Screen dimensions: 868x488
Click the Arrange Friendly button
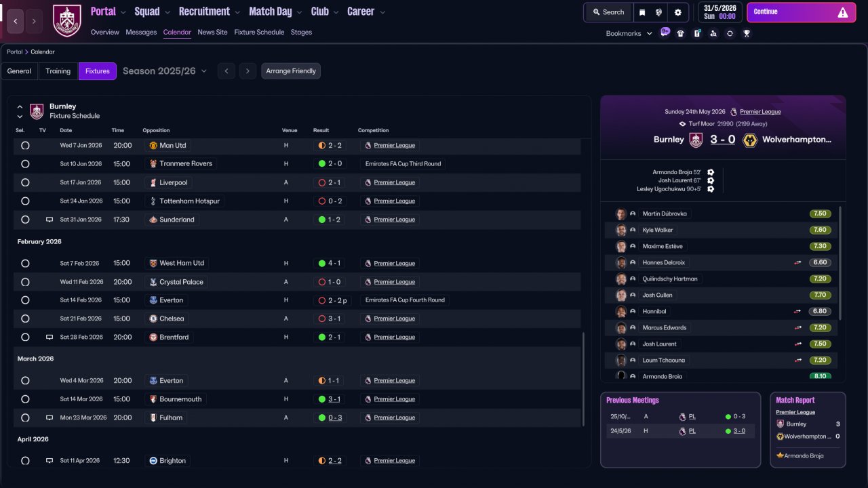pos(291,71)
